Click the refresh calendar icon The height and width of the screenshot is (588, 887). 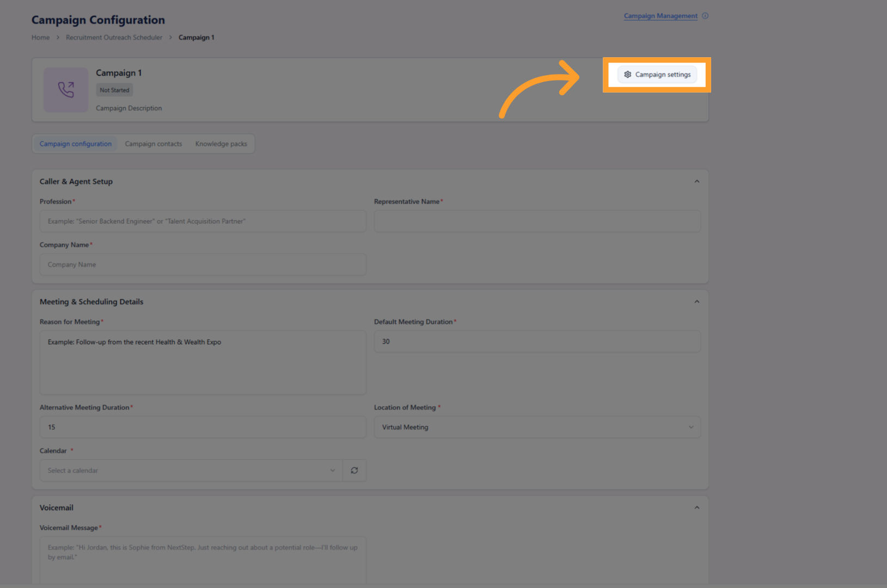(x=354, y=470)
